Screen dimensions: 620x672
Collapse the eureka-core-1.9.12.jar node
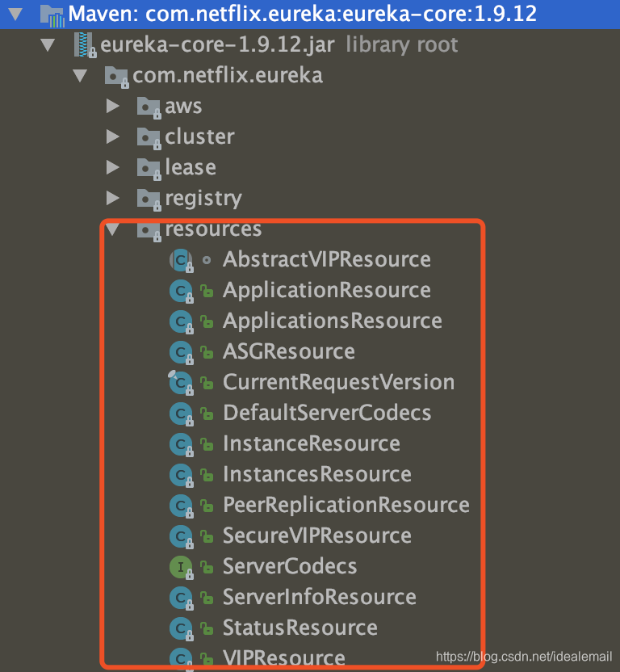point(48,45)
